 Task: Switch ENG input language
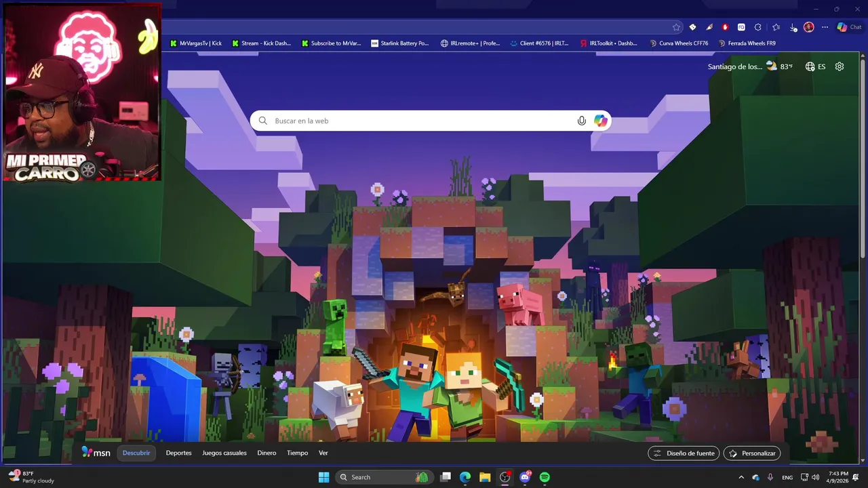pos(787,477)
